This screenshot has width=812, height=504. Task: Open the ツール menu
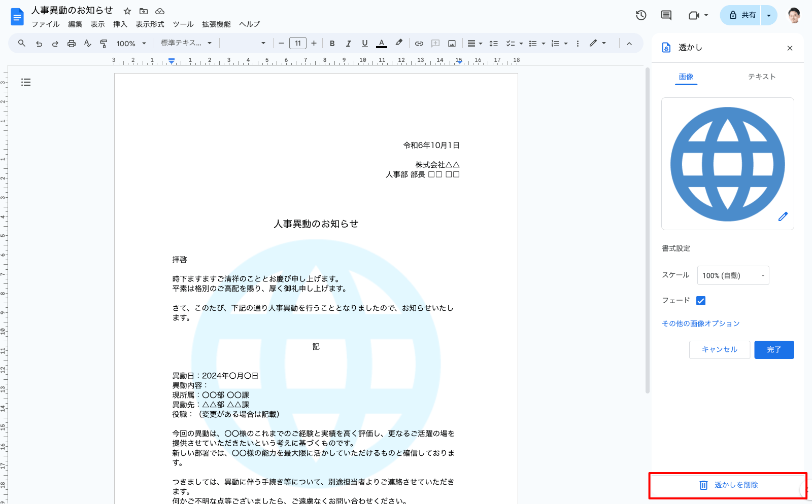[x=183, y=24]
